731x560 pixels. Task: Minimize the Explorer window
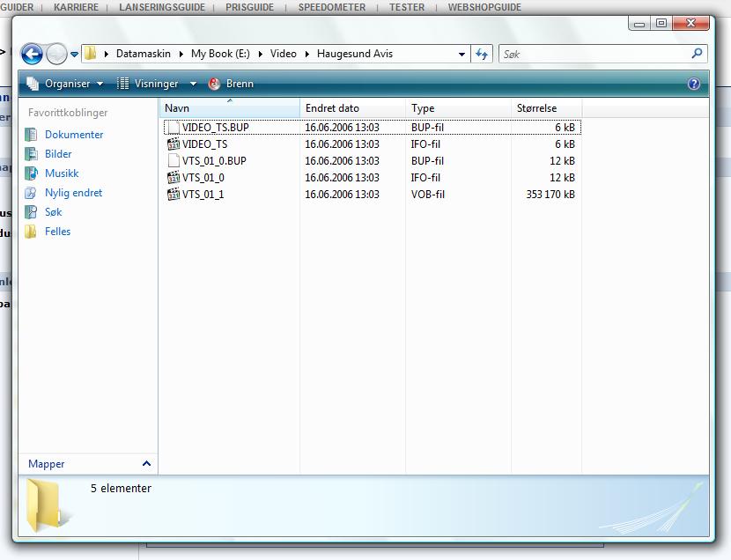coord(639,23)
